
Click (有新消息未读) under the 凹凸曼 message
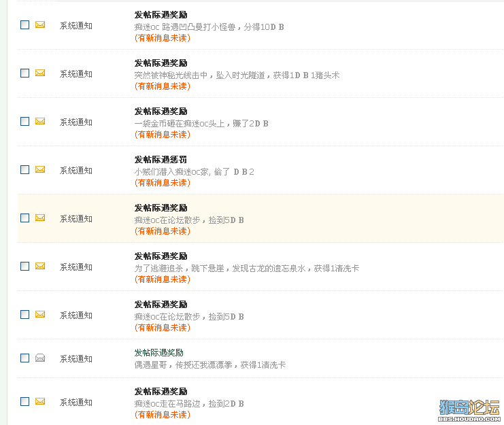click(163, 38)
